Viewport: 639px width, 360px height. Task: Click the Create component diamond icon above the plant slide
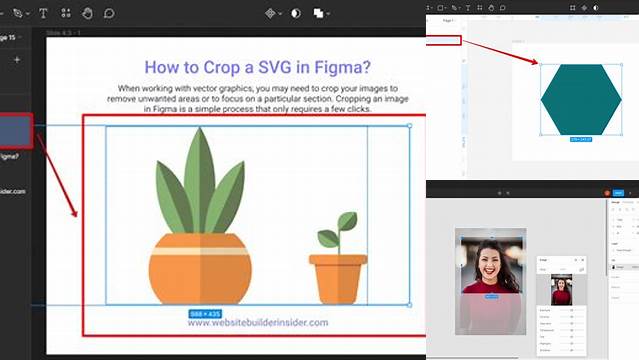(x=270, y=13)
